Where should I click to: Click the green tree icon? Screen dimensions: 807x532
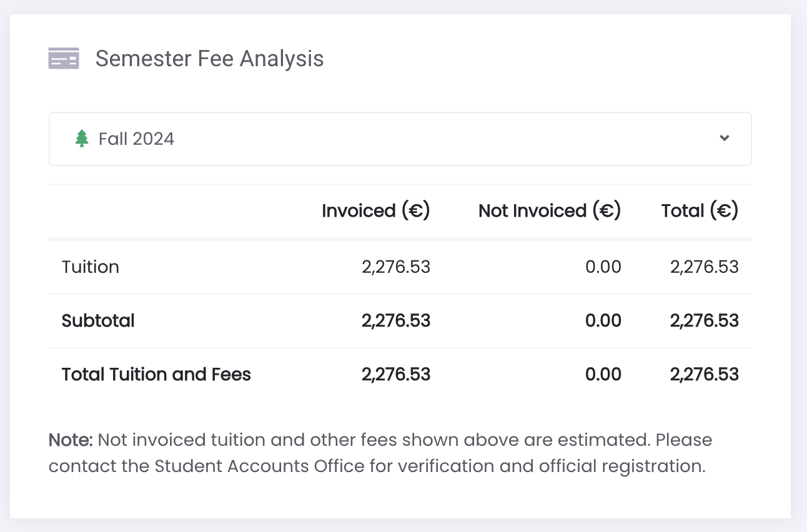click(x=82, y=139)
